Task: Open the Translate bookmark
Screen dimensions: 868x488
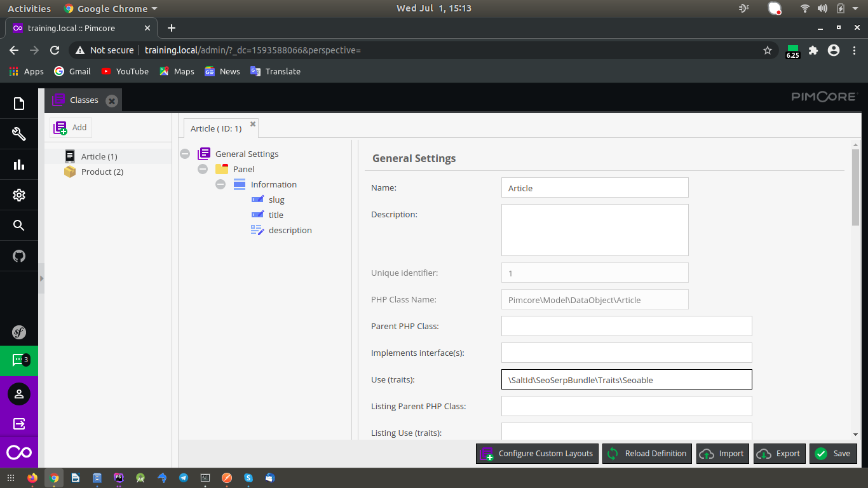Action: 275,71
